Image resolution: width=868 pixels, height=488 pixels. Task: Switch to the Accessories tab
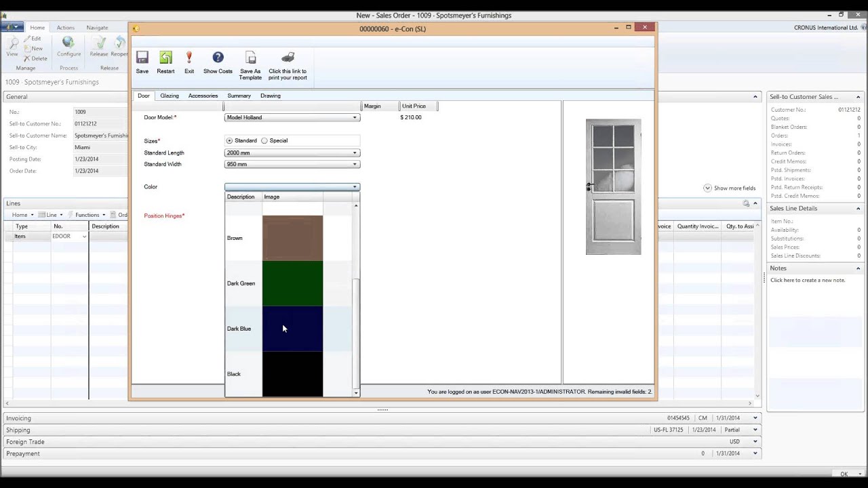pos(203,96)
